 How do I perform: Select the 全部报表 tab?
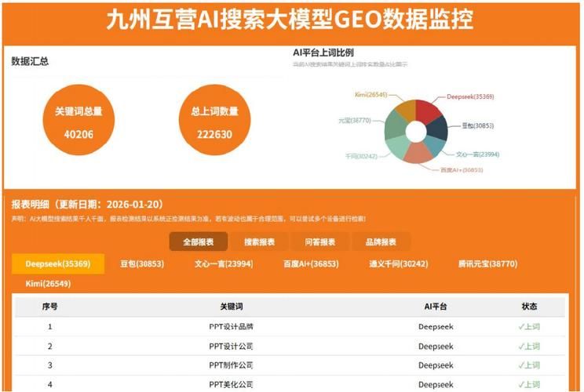click(x=198, y=242)
